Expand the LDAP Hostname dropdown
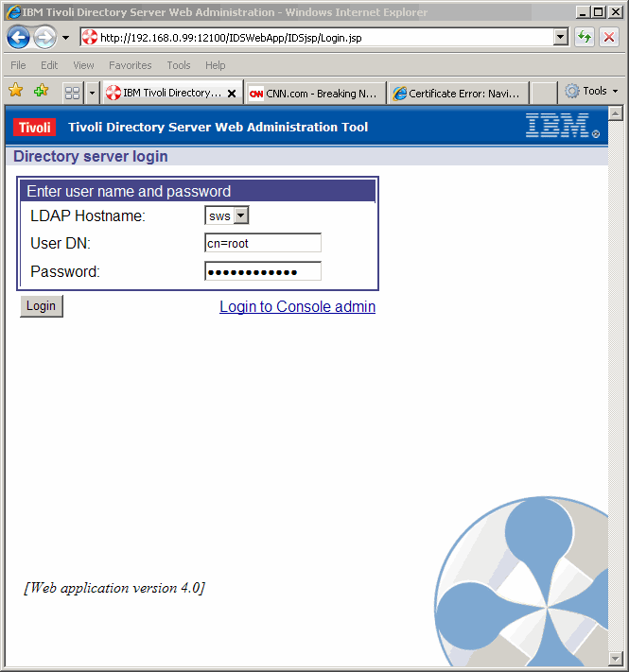Screen dimensions: 629x672 pyautogui.click(x=240, y=216)
